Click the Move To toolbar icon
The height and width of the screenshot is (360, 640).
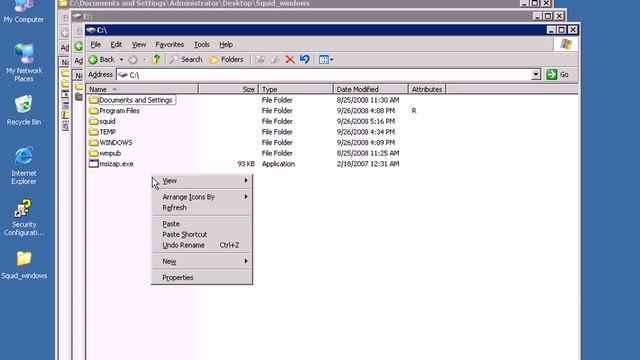[260, 60]
